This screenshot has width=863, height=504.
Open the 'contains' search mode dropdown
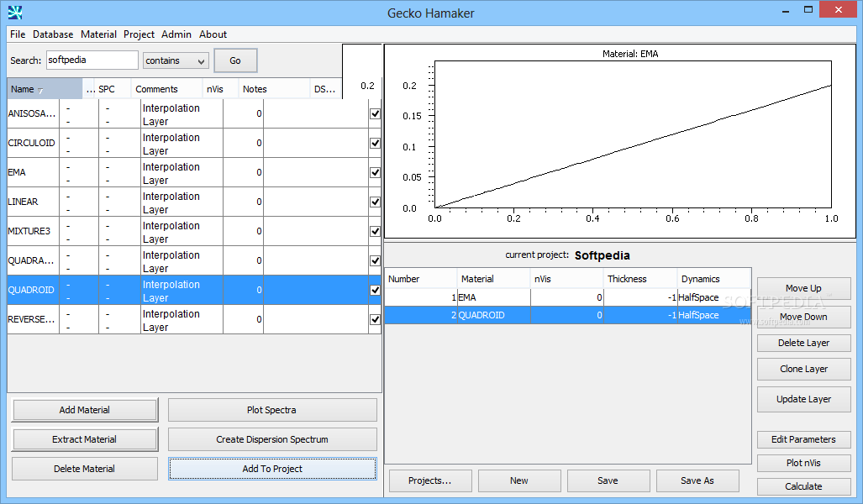coord(176,60)
